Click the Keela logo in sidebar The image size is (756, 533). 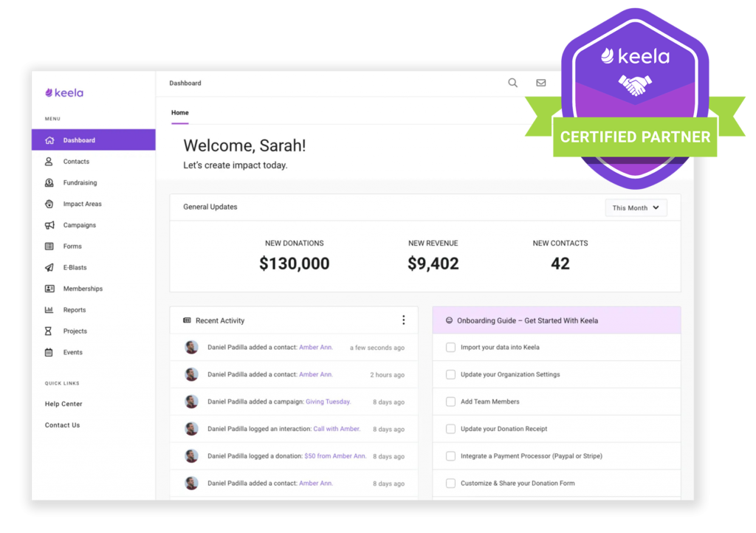point(64,92)
